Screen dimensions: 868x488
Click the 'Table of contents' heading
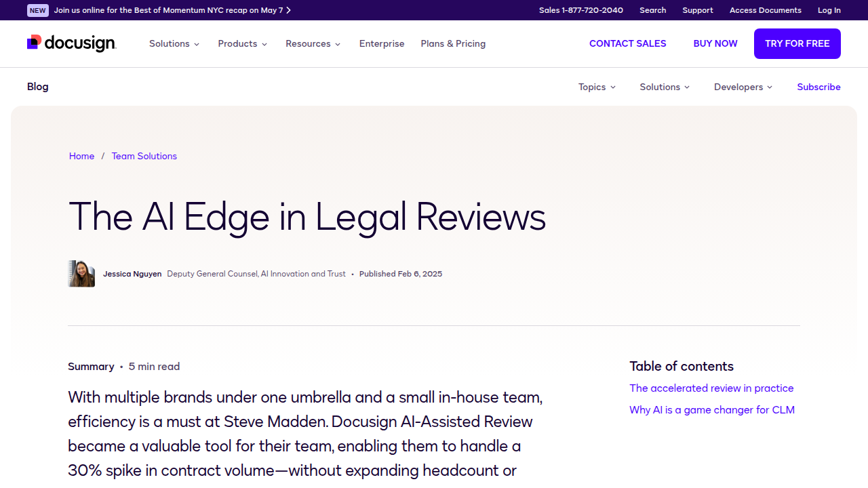click(682, 366)
